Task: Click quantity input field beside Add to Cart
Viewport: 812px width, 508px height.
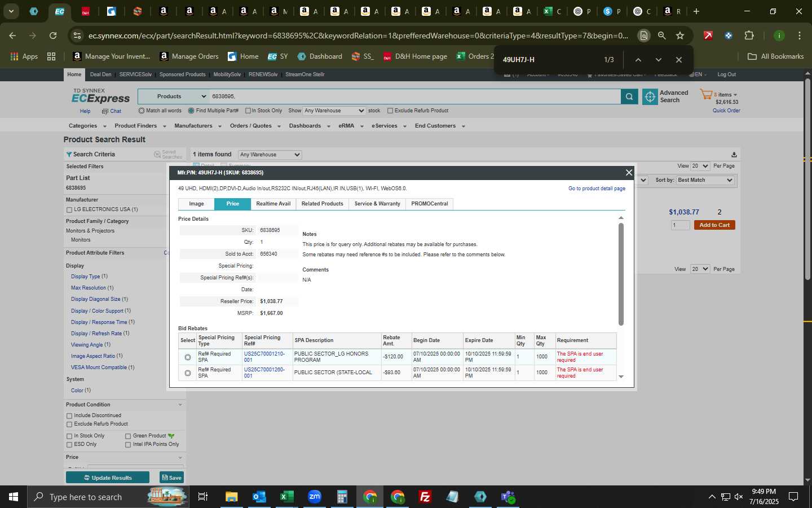Action: click(x=680, y=225)
